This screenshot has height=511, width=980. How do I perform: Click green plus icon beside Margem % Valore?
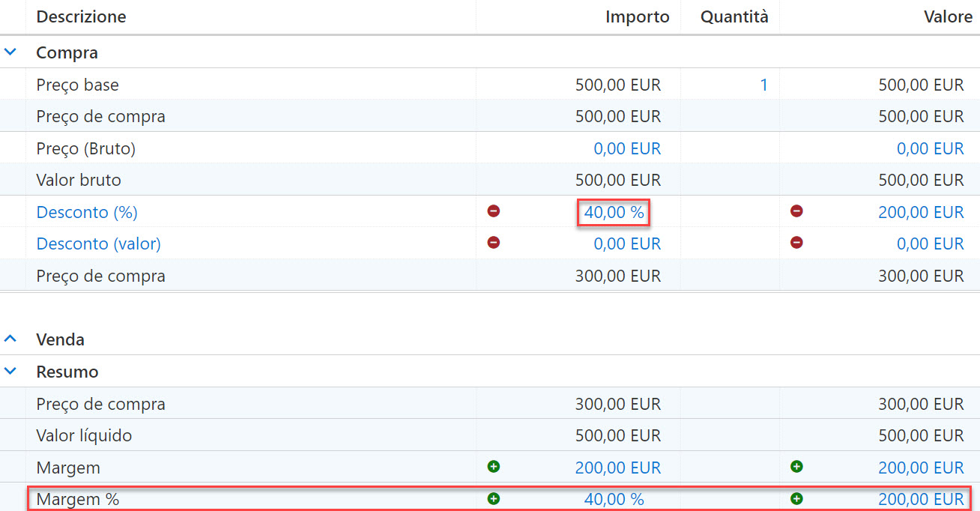coord(796,498)
